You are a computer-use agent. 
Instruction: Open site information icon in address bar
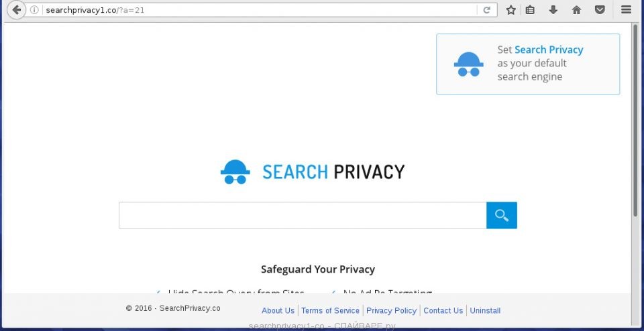(34, 10)
